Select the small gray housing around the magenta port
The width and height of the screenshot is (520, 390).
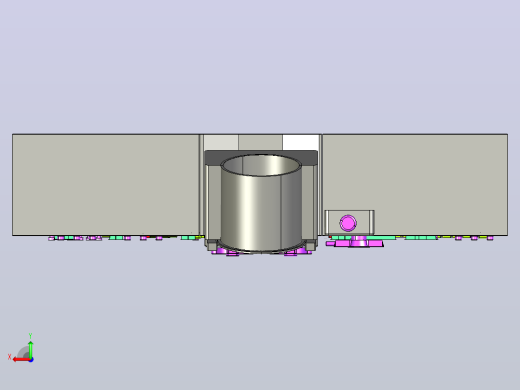[349, 222]
